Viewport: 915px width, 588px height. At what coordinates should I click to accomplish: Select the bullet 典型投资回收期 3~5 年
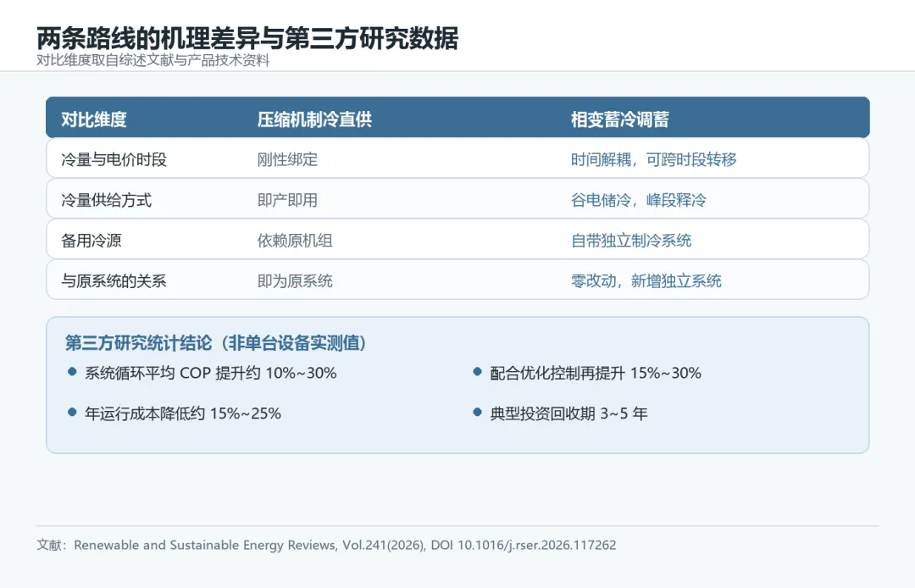[560, 413]
